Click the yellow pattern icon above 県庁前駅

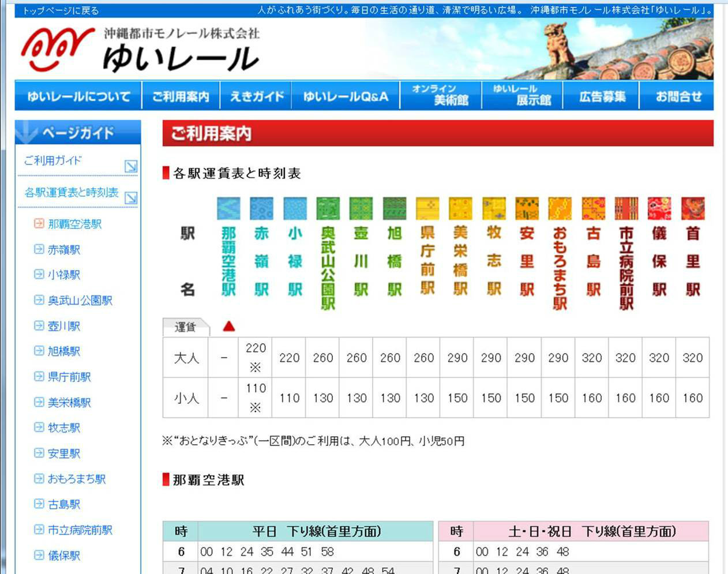click(427, 208)
